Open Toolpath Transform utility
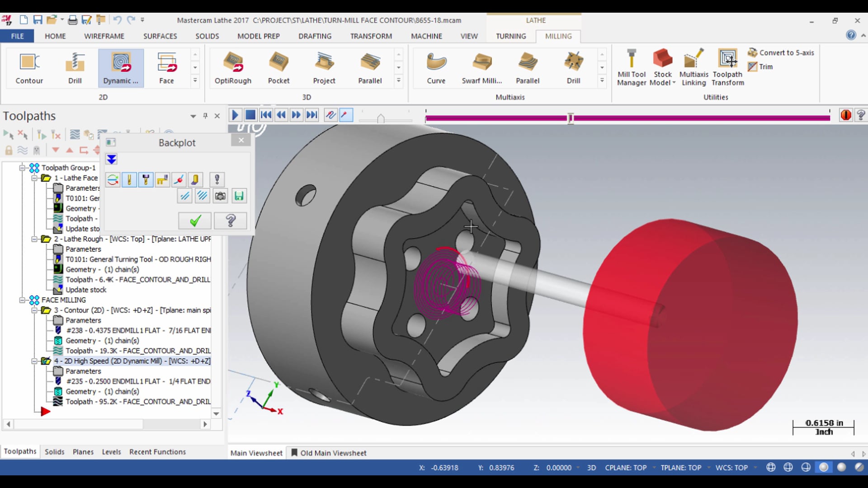Image resolution: width=868 pixels, height=488 pixels. [x=727, y=67]
